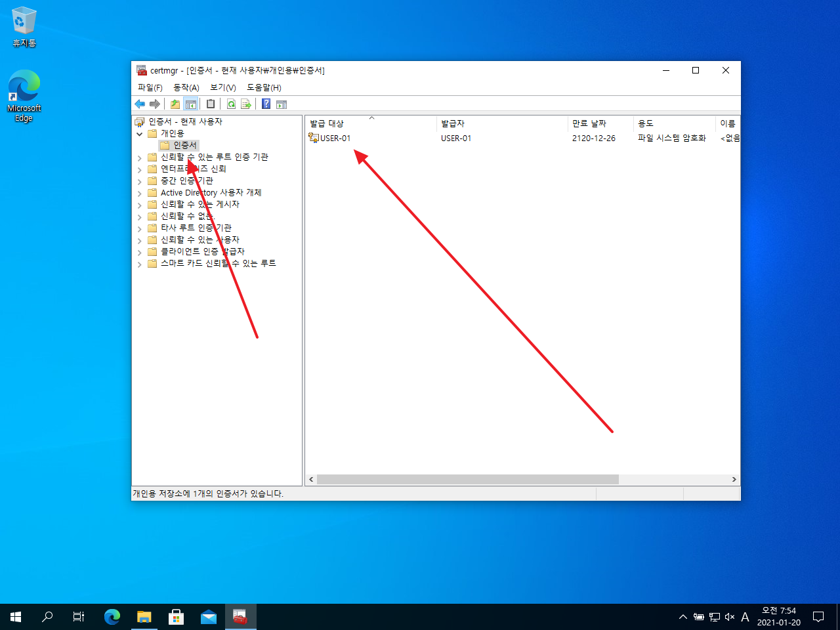Open File Explorer from the taskbar
840x630 pixels.
pyautogui.click(x=144, y=617)
